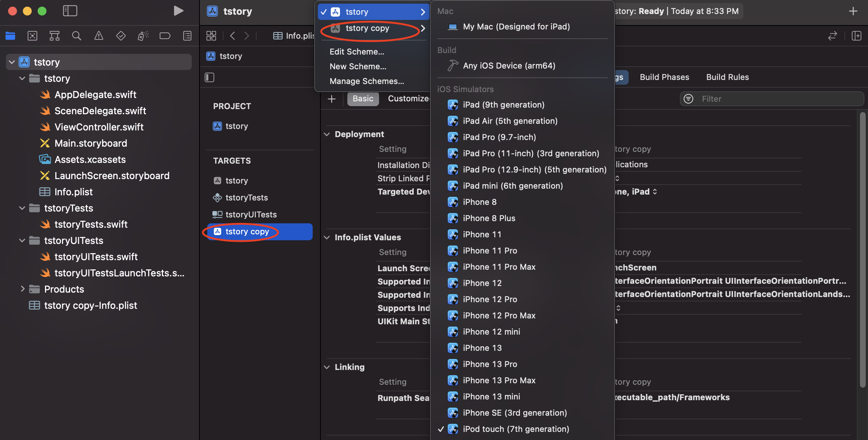Open the Test navigator diamond icon
Screen dimensions: 868x440
[121, 36]
